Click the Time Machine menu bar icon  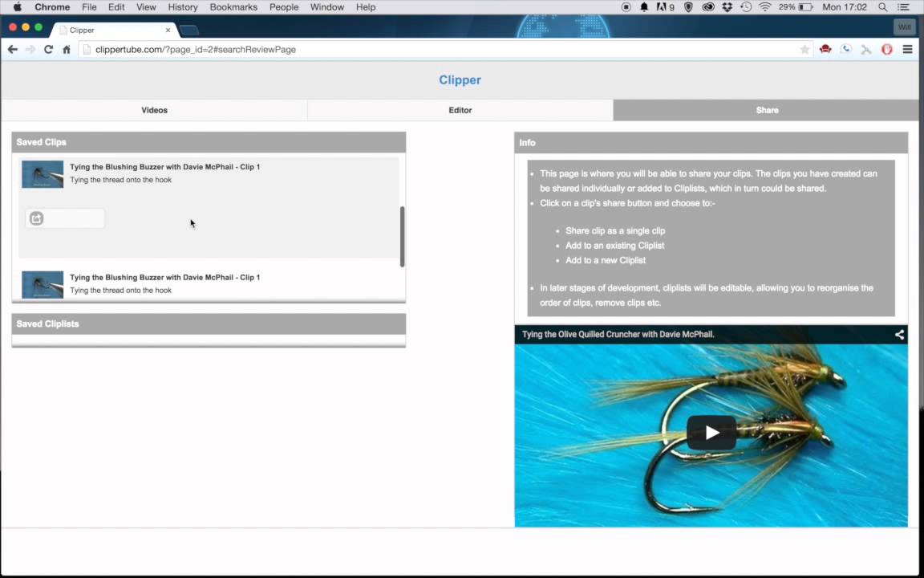[x=746, y=7]
